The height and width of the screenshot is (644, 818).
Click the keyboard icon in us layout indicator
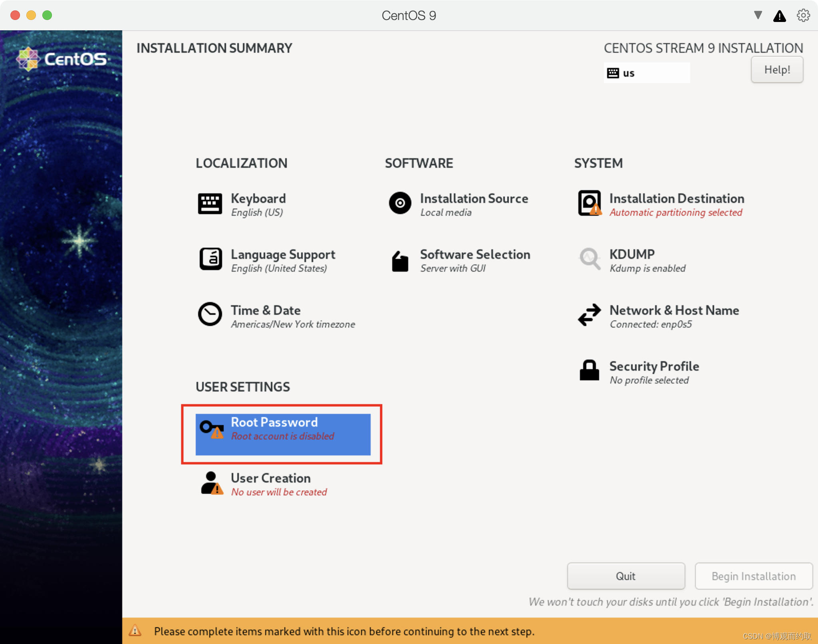[x=613, y=73]
